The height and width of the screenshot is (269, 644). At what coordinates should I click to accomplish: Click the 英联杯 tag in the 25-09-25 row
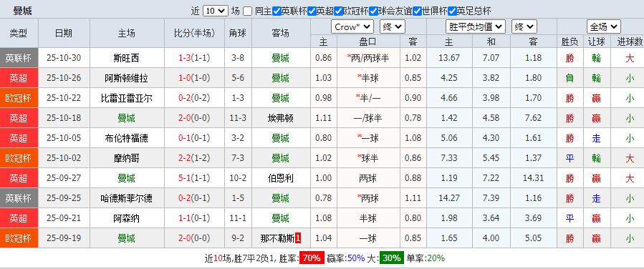coord(19,198)
